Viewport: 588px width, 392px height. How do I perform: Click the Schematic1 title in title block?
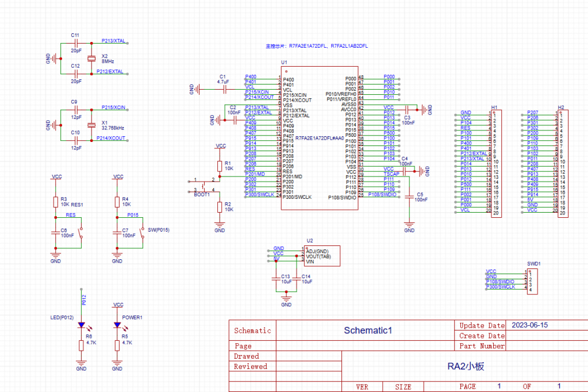368,330
